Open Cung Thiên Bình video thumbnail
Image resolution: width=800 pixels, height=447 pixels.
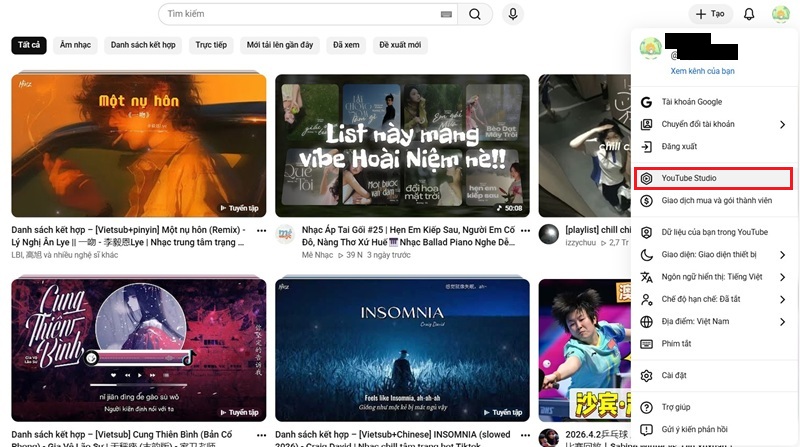pyautogui.click(x=139, y=350)
